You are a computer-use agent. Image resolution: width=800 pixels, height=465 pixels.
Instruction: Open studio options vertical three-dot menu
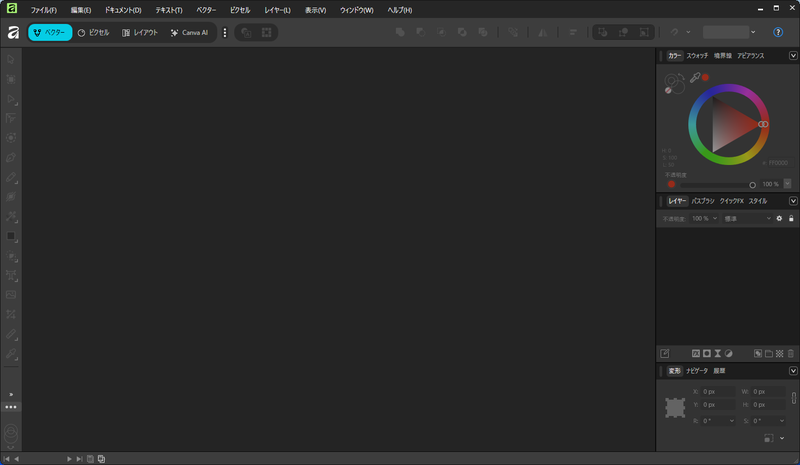point(224,33)
